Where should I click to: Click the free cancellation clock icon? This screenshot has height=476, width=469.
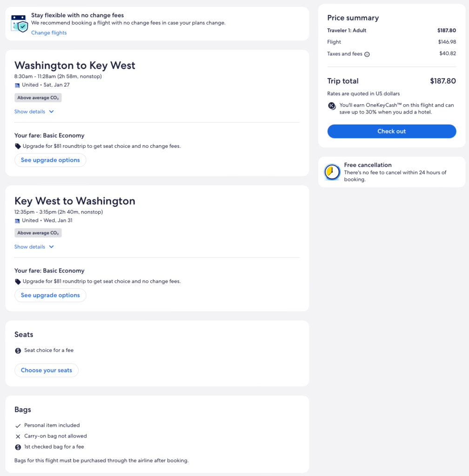[x=332, y=172]
